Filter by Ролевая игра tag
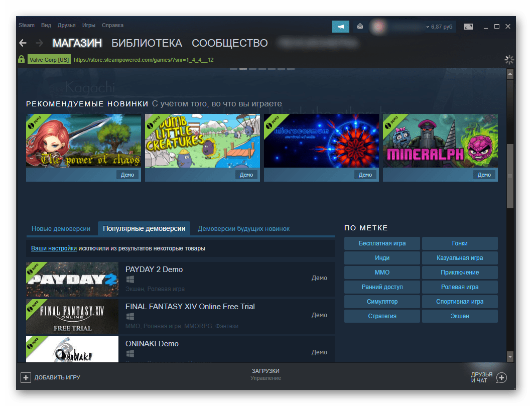The image size is (532, 406). [460, 287]
